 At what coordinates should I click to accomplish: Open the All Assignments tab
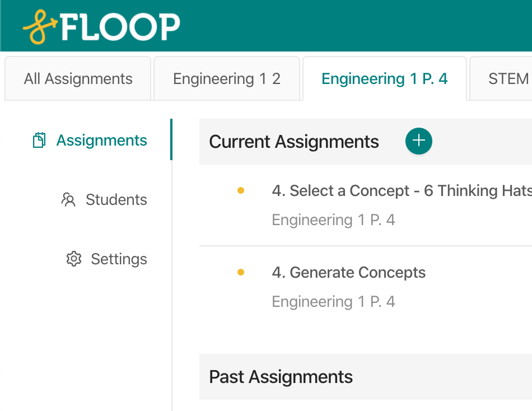coord(78,79)
